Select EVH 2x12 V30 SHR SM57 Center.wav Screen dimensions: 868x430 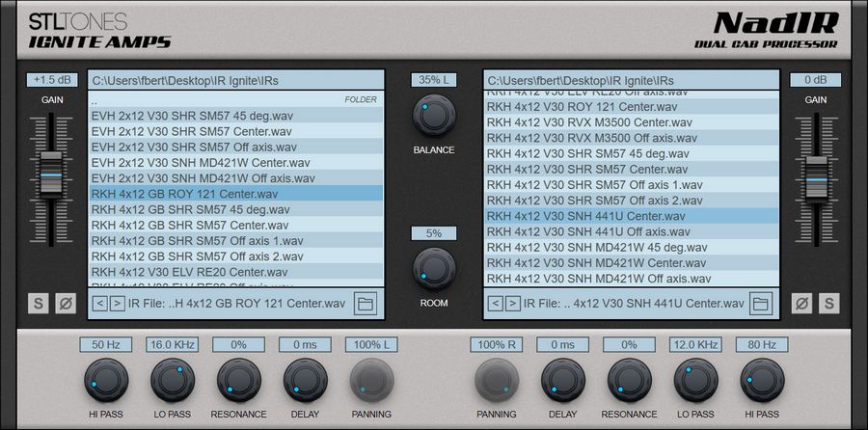click(192, 131)
